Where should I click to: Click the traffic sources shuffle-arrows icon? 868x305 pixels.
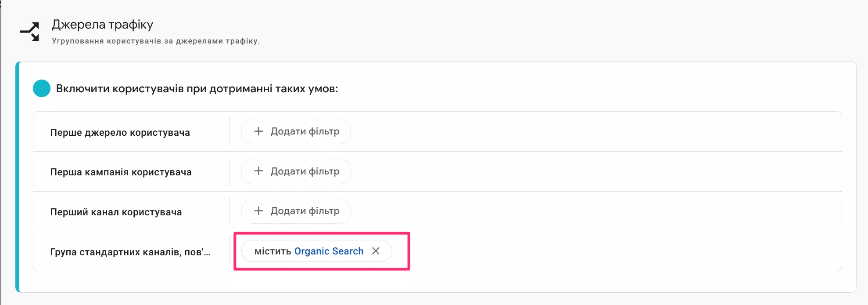click(30, 32)
